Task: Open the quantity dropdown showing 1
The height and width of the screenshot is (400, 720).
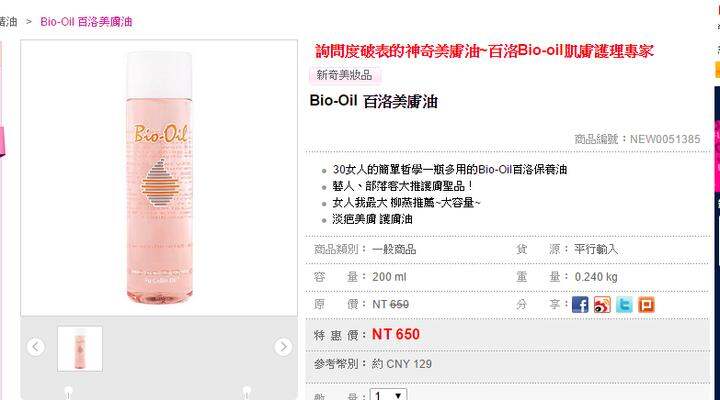Action: (x=388, y=395)
